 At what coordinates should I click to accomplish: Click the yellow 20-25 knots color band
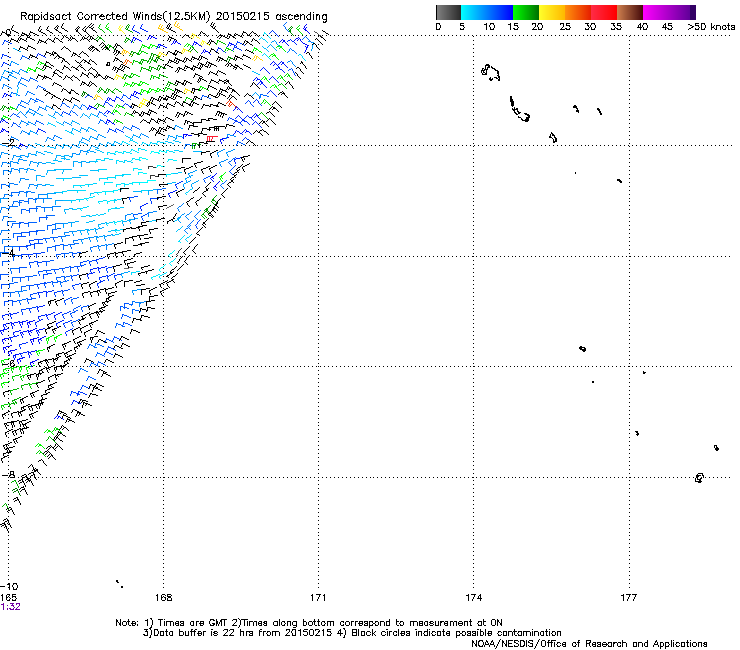click(552, 12)
